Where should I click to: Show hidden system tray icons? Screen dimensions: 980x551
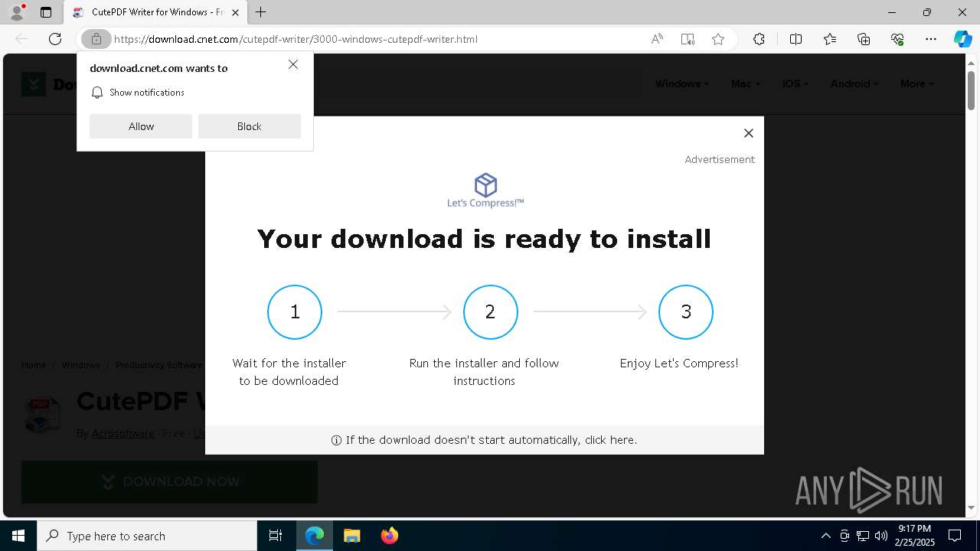pyautogui.click(x=825, y=536)
